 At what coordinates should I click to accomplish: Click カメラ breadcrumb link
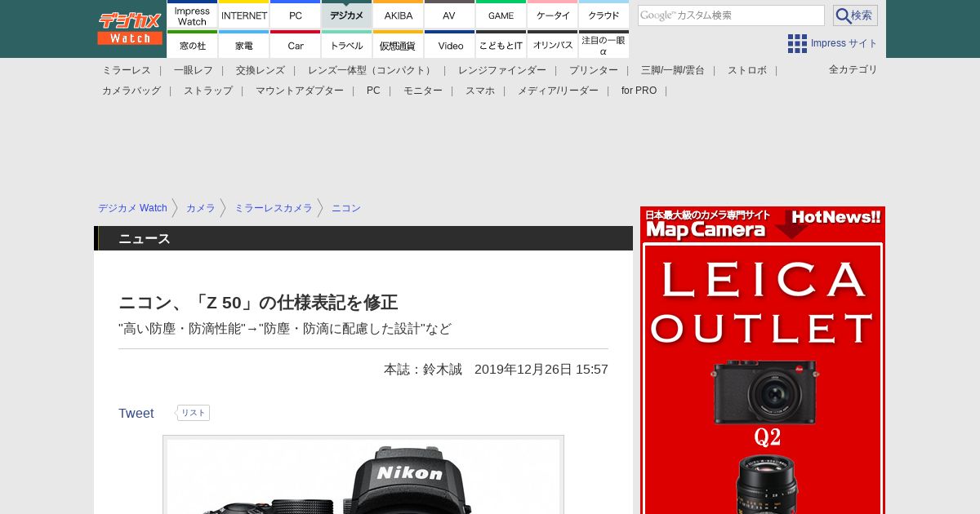pos(201,208)
